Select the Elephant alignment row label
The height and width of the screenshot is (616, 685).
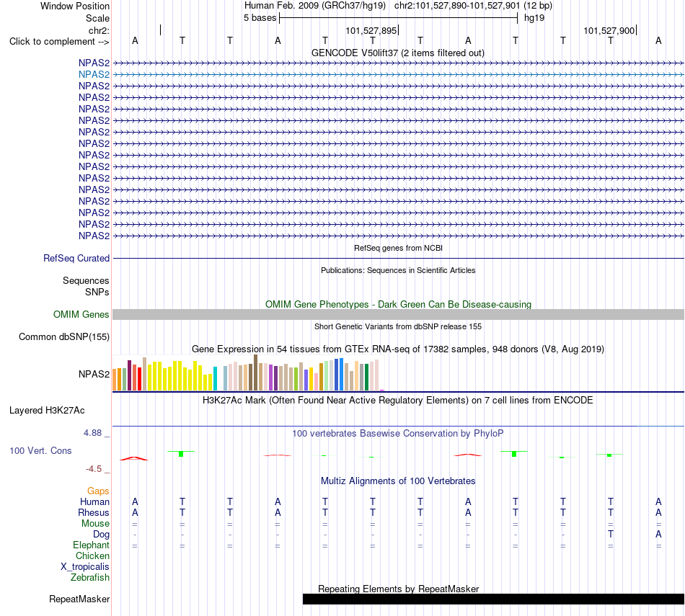[91, 545]
